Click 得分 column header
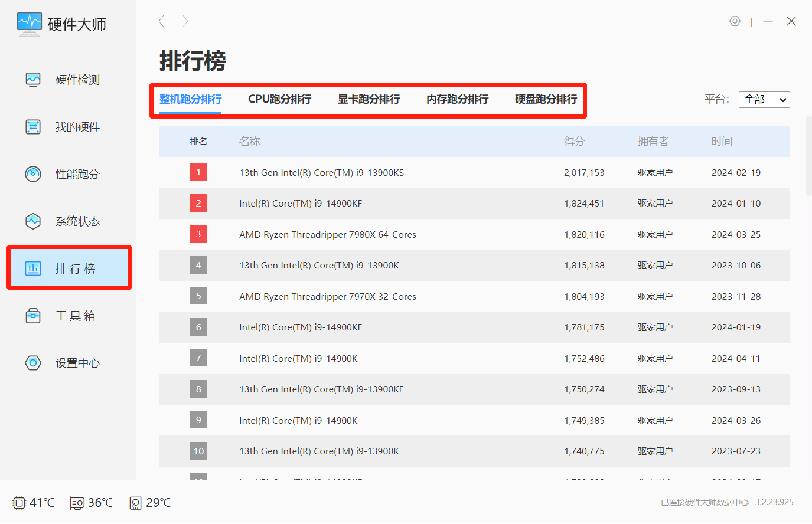 point(574,142)
